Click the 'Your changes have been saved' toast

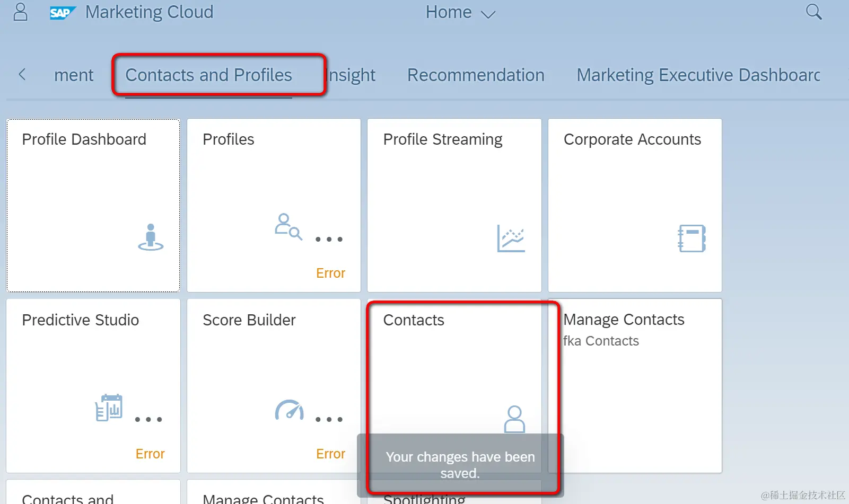pos(460,465)
